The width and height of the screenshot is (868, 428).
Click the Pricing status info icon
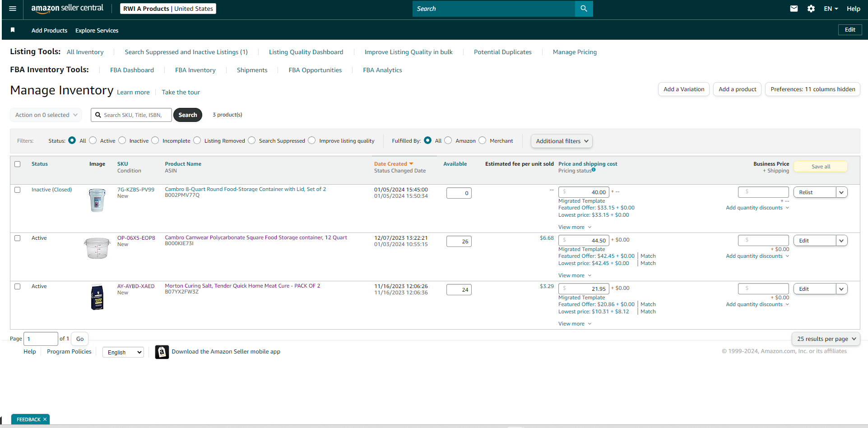(594, 170)
